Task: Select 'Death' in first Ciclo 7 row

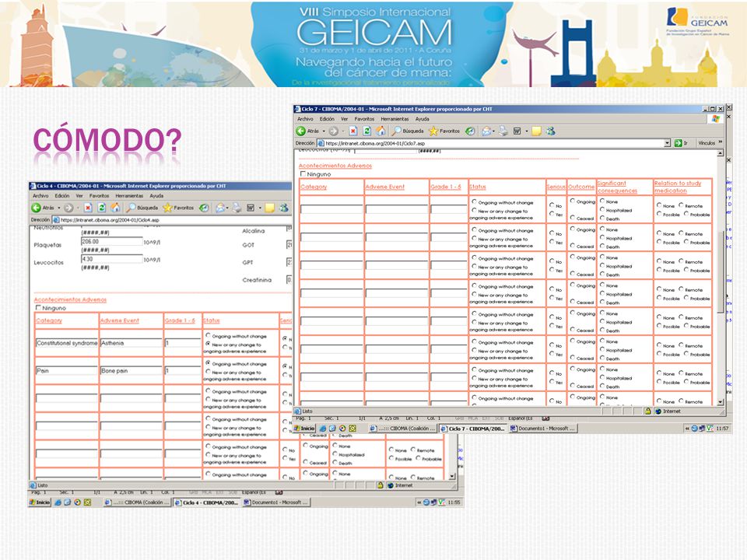Action: [602, 218]
